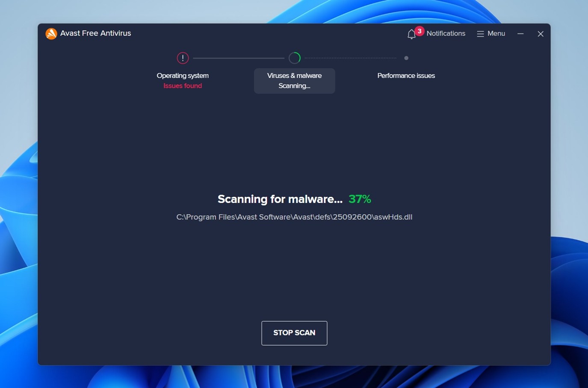Click the Performance issues stage label

[406, 75]
